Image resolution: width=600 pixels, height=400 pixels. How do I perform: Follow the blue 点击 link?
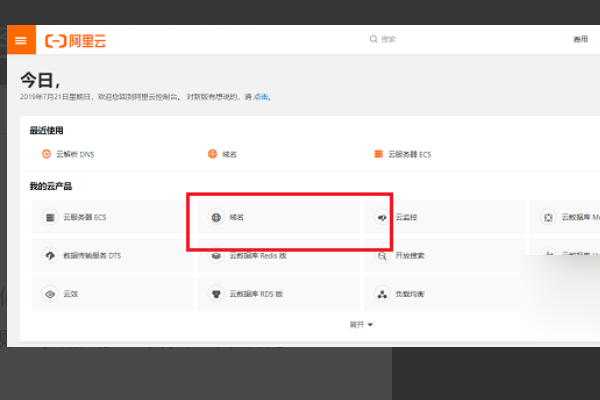point(261,97)
